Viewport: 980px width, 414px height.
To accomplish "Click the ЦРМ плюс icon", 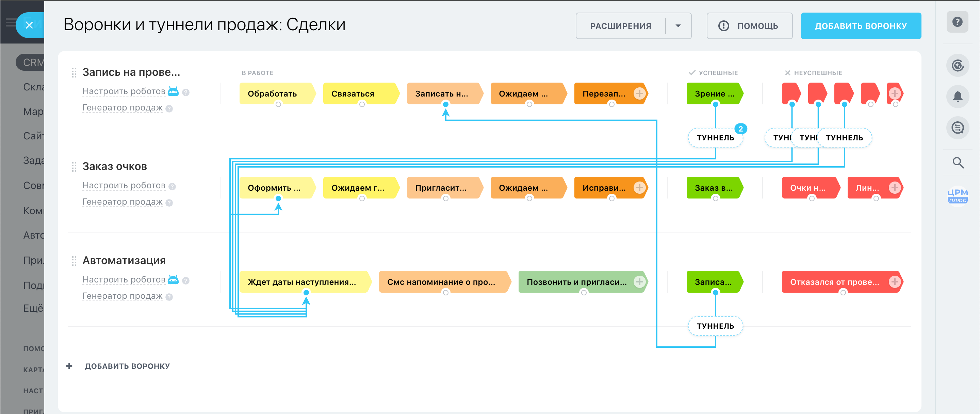I will [x=957, y=196].
